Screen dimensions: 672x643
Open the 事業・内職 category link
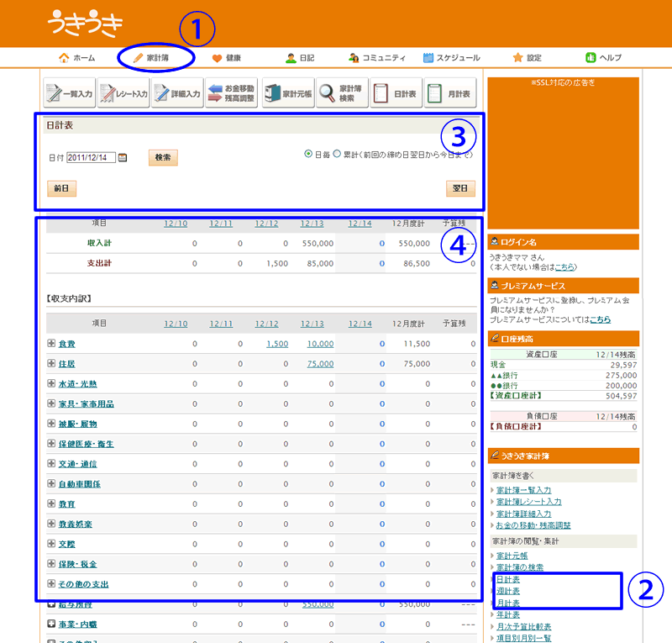77,625
